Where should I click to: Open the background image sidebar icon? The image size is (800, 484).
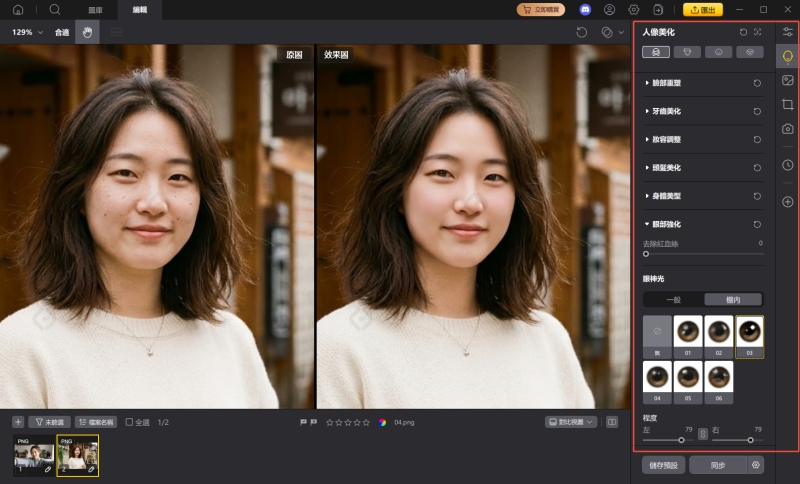pyautogui.click(x=788, y=81)
